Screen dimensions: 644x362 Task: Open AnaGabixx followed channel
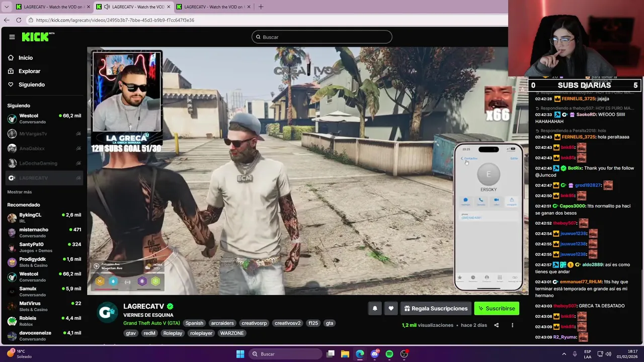click(x=44, y=148)
